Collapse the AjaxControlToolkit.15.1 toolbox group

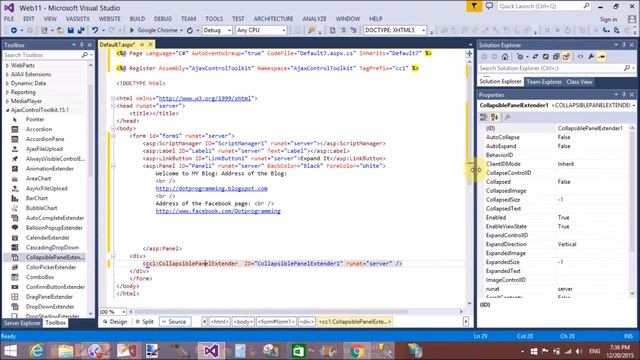7,110
